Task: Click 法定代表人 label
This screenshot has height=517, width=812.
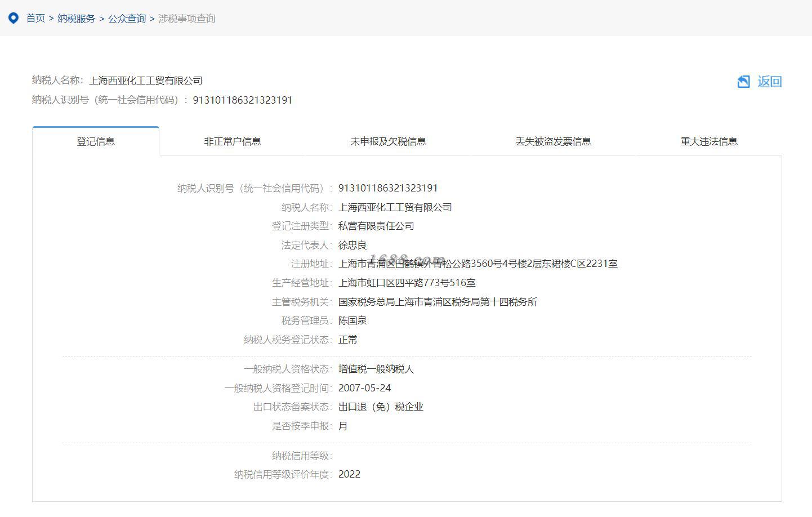Action: (306, 245)
